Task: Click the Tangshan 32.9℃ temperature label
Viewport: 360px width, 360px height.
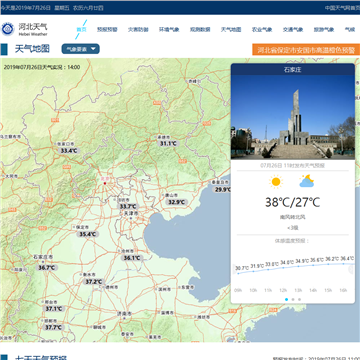Action: [177, 202]
